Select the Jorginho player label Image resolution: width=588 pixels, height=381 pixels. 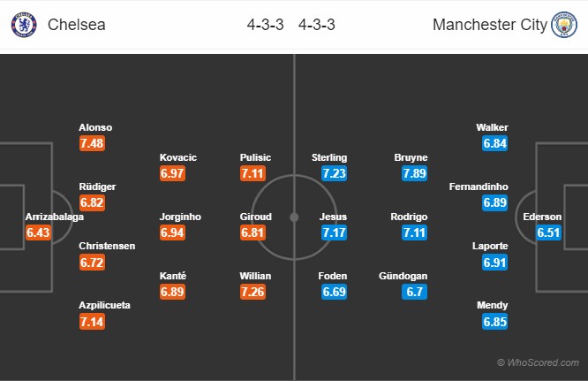pyautogui.click(x=180, y=217)
